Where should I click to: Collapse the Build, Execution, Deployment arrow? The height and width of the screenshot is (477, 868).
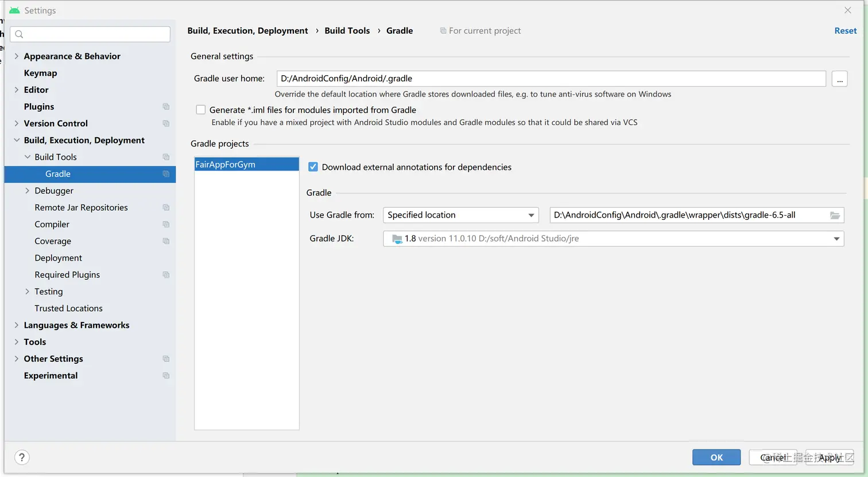(17, 140)
